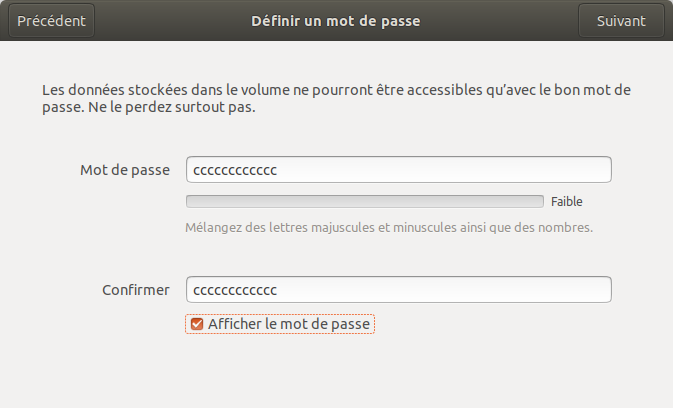Viewport: 673px width, 408px height.
Task: Click the Faible strength label
Action: click(566, 201)
